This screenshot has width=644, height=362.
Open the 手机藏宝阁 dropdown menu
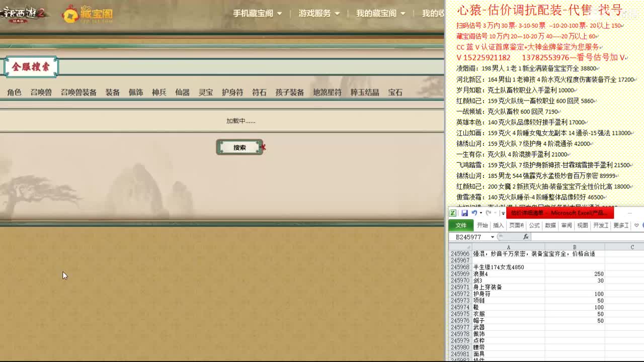257,14
